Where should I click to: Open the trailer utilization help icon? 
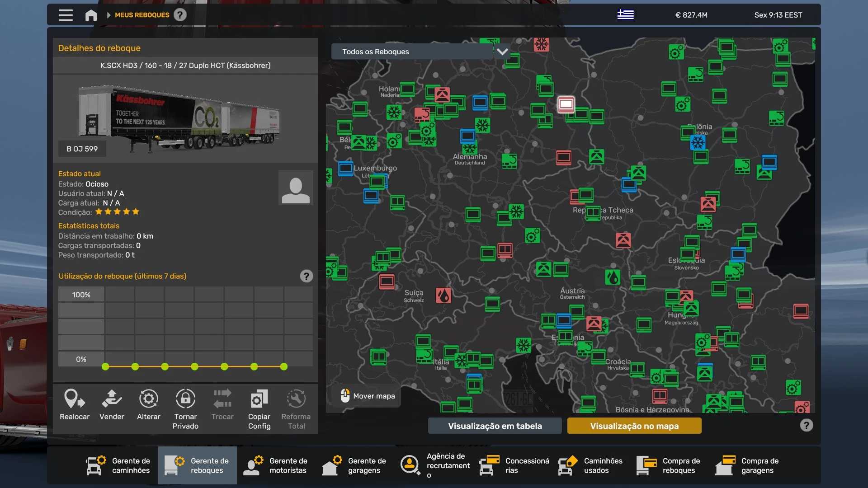[307, 276]
